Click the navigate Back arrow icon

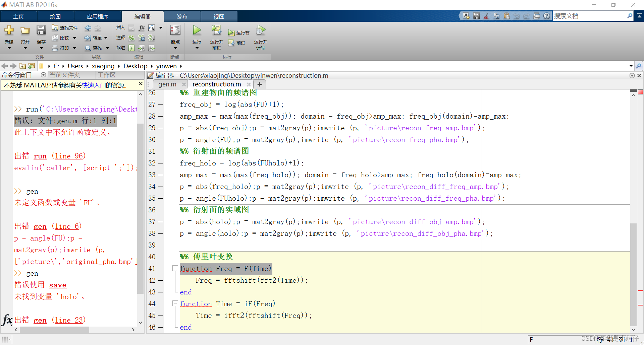88,28
